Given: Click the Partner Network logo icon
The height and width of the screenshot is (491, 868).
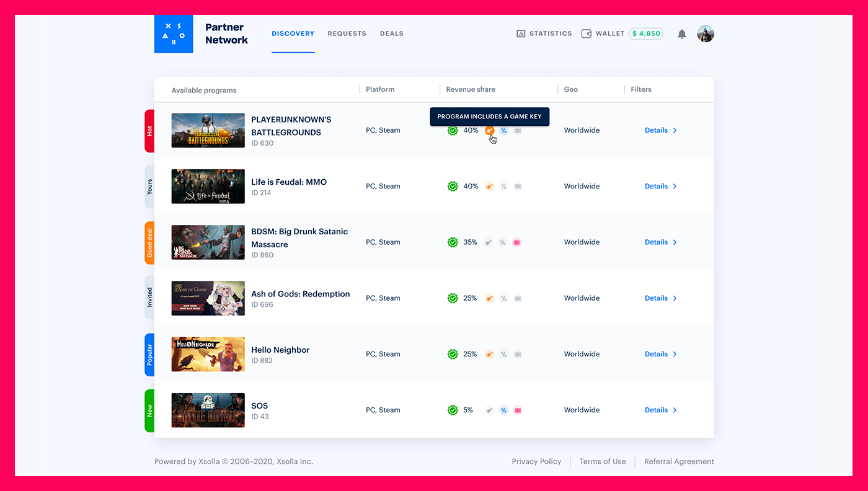Looking at the screenshot, I should (174, 34).
